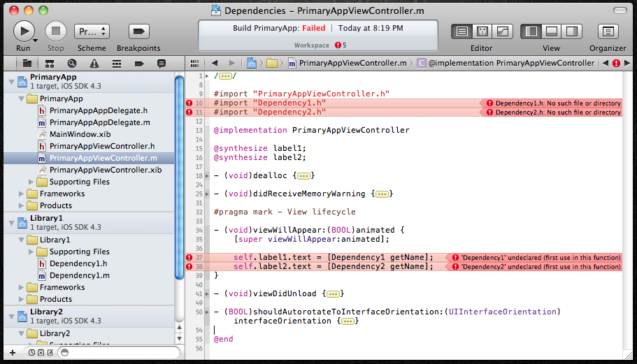Screen dimensions: 637x364
Task: Show the Project navigator
Action: (27, 64)
